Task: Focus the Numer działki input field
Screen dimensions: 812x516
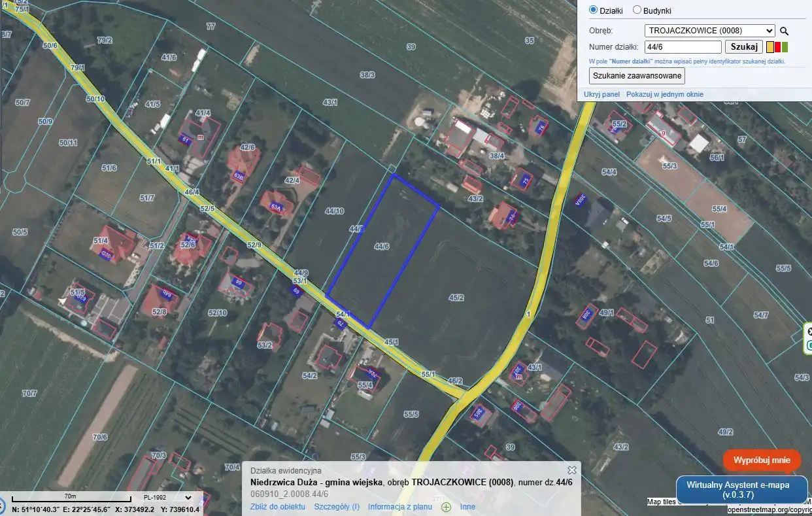Action: (x=683, y=47)
